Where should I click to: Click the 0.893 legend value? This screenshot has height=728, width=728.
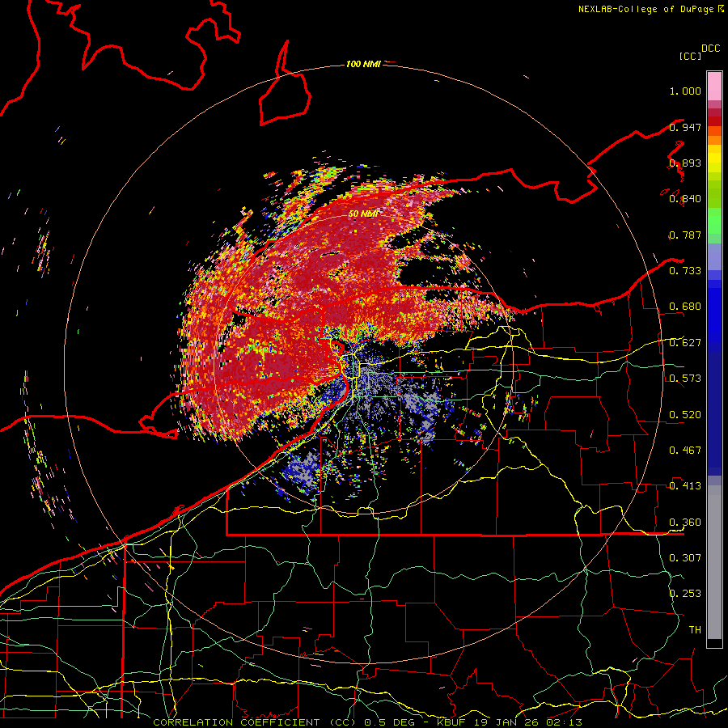(685, 163)
